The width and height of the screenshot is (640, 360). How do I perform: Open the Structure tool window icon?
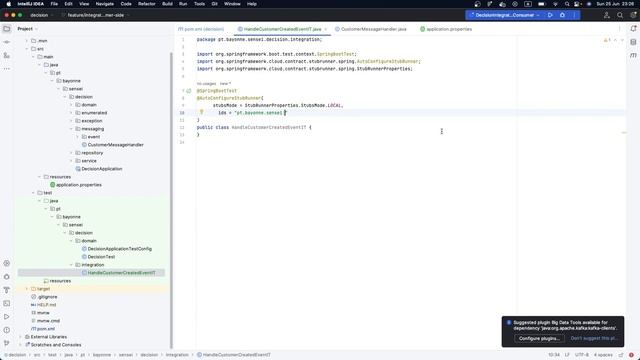pos(7,56)
